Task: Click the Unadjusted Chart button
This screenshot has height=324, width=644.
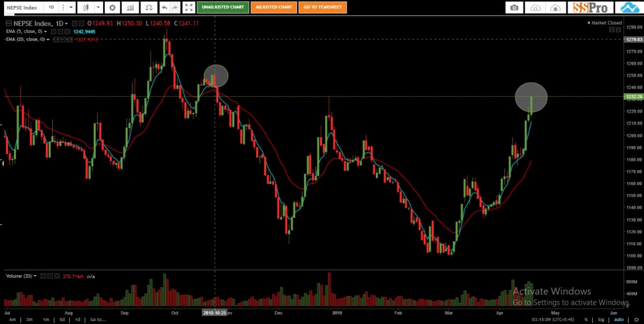Action: pyautogui.click(x=223, y=8)
